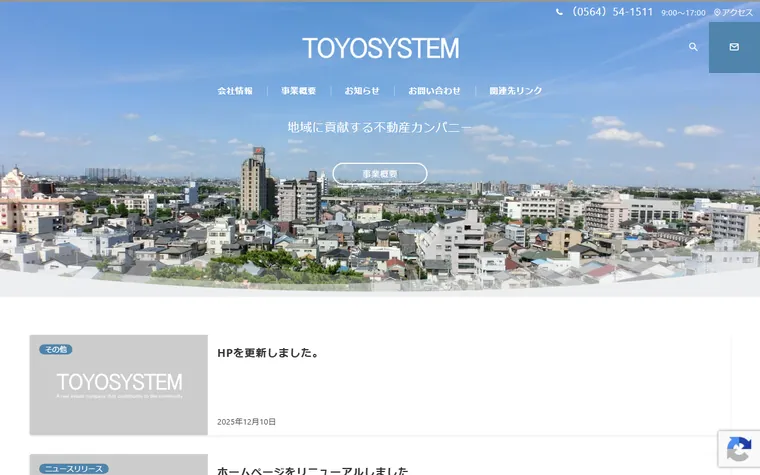
Task: Open the 事業概要 navigation menu item
Action: tap(299, 91)
